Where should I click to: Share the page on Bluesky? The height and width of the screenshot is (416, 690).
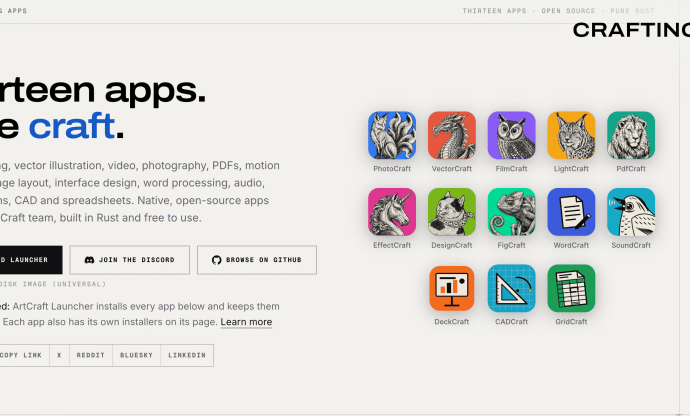pyautogui.click(x=136, y=355)
